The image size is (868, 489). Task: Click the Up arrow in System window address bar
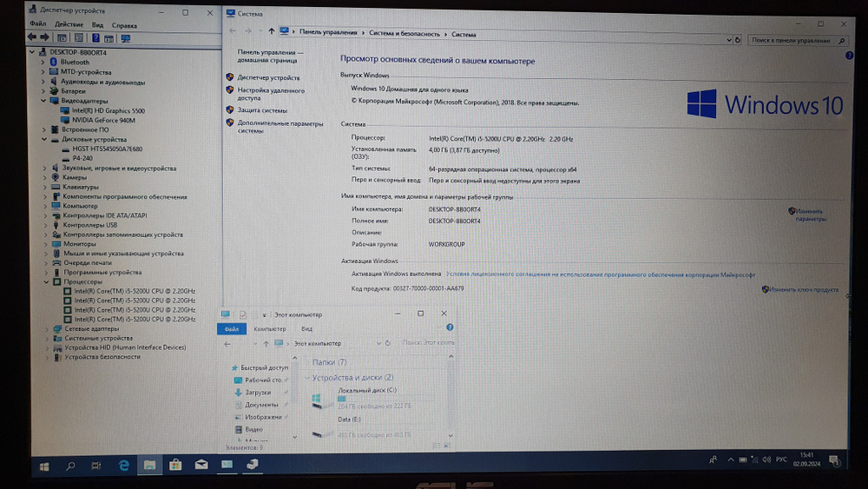tap(271, 31)
